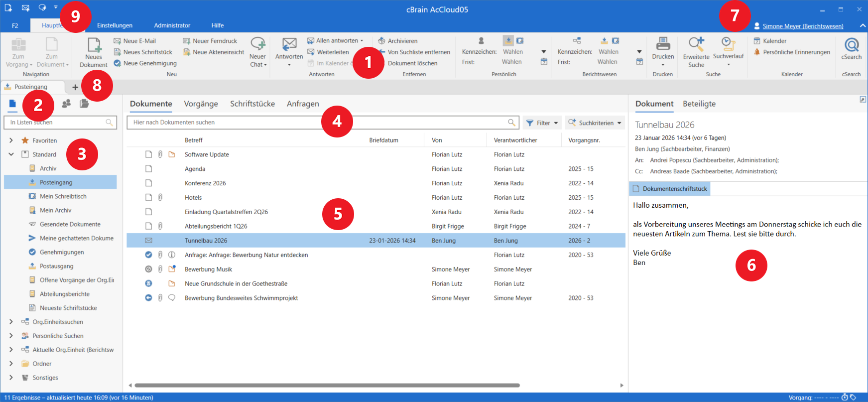Open the Anfragen tab
868x402 pixels.
point(303,104)
